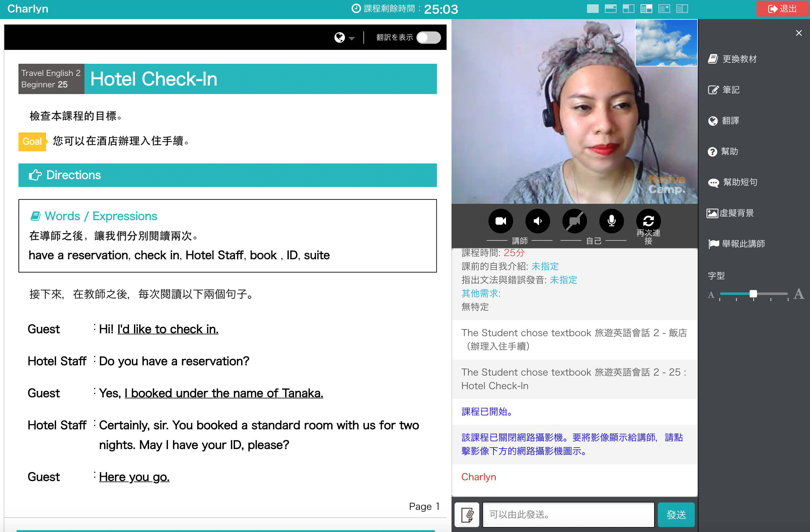Click the Directions thumbs-up icon
Image resolution: width=810 pixels, height=532 pixels.
(x=35, y=175)
